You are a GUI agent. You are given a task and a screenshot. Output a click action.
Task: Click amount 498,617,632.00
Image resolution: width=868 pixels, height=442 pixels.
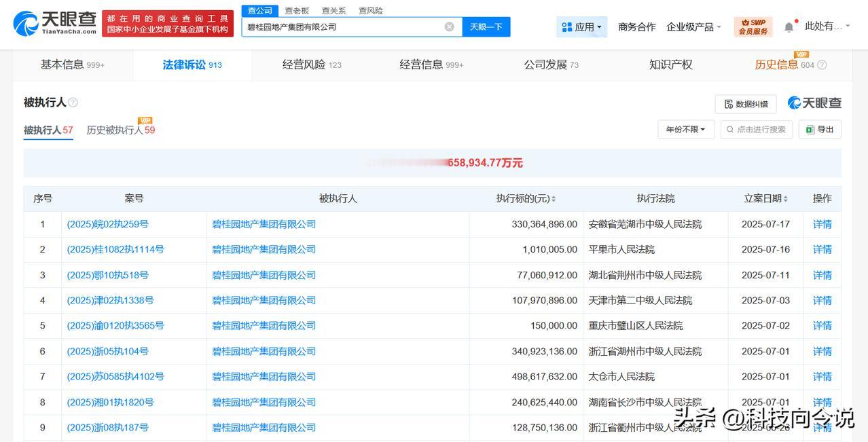544,377
